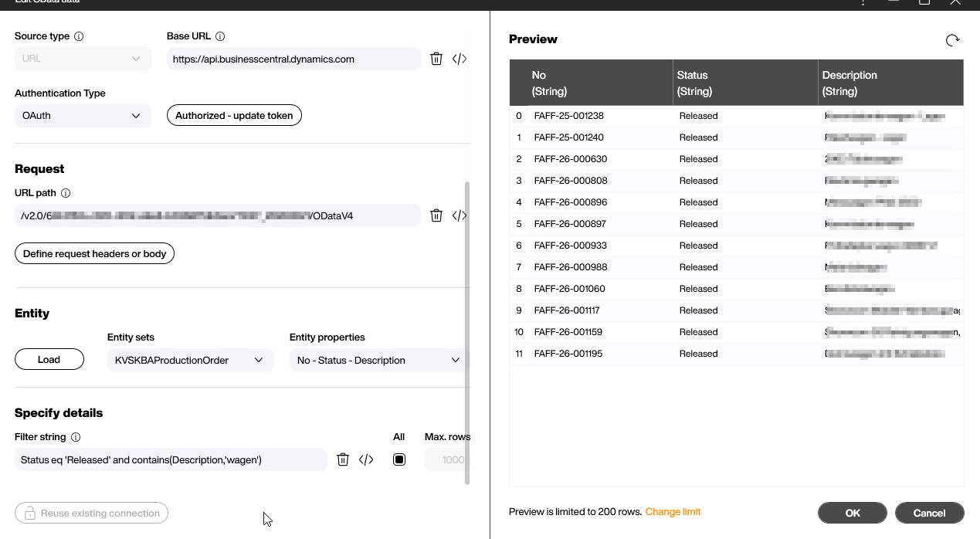980x539 pixels.
Task: Click the info icon beside Base URL
Action: 220,36
